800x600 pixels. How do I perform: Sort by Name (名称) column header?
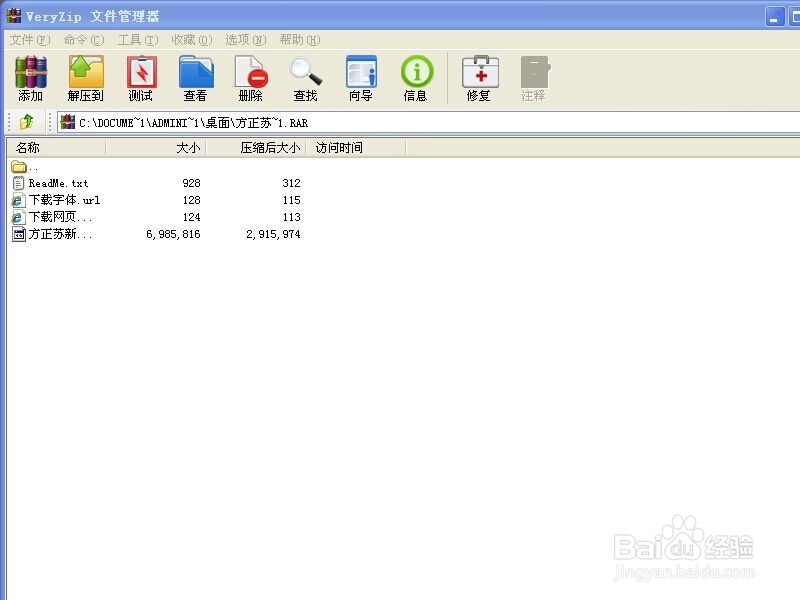pos(56,148)
